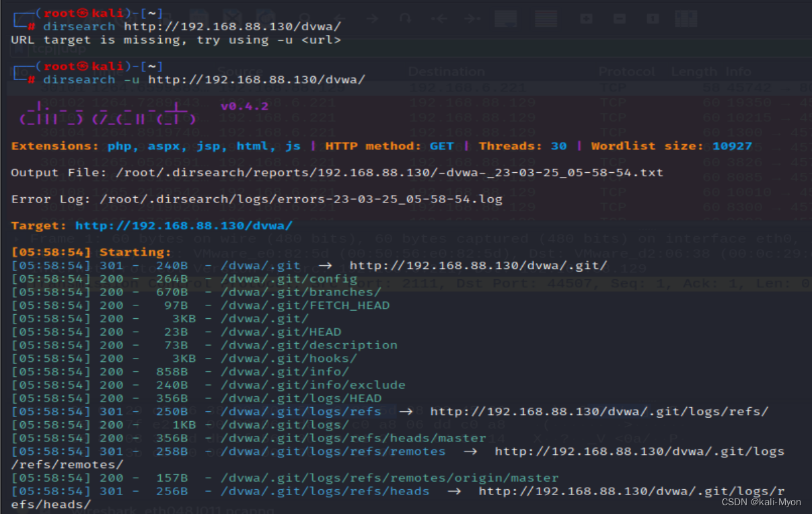Select the /dvwa/.git/logs/refs/remotes/origin/master path
The image size is (812, 514).
390,478
